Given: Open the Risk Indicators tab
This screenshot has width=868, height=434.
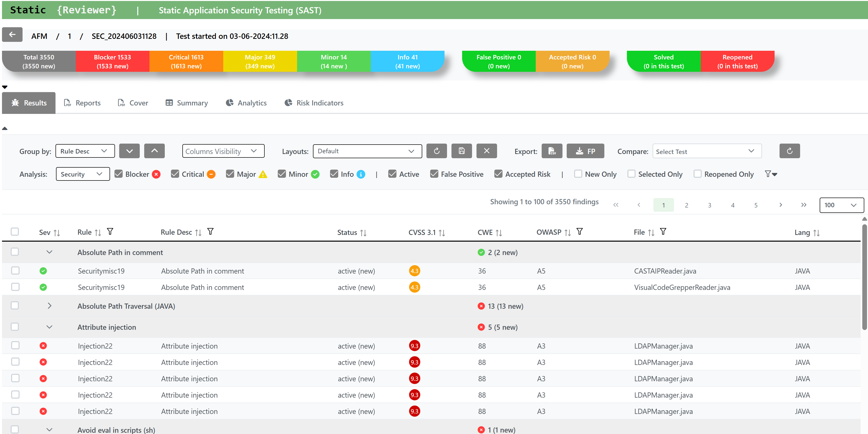Looking at the screenshot, I should pyautogui.click(x=314, y=103).
